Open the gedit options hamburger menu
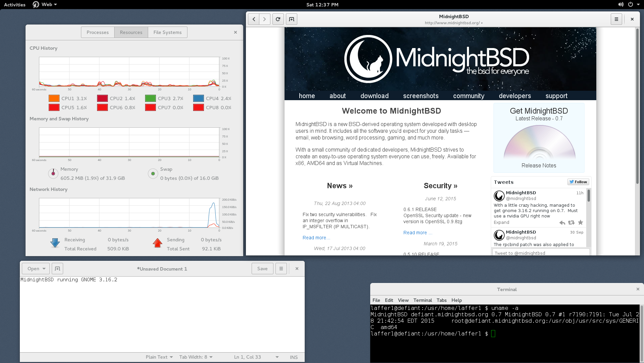This screenshot has width=644, height=363. pos(281,269)
